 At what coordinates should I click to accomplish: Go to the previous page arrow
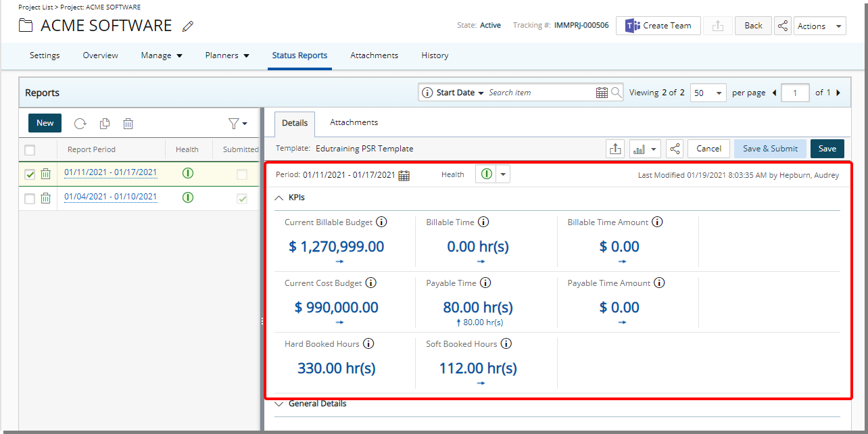tap(775, 93)
